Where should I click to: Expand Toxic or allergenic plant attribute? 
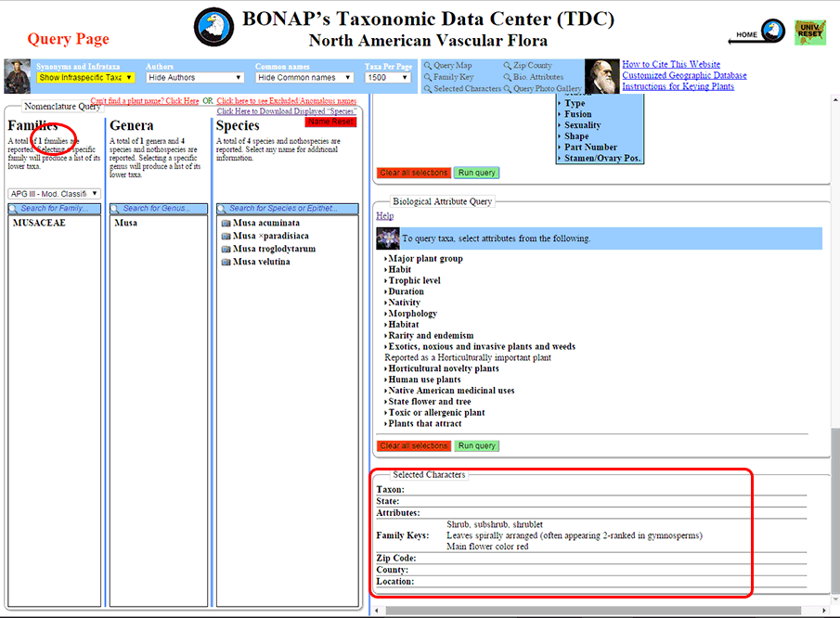click(x=434, y=412)
